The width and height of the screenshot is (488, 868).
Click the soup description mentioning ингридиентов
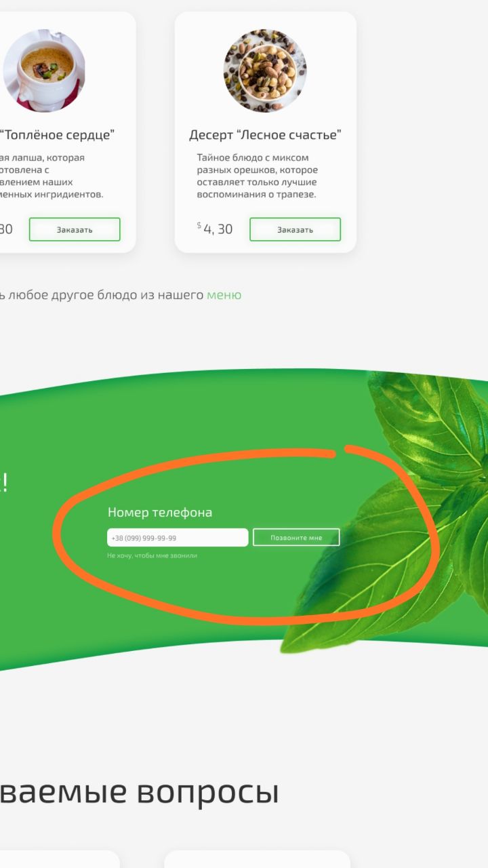coord(52,176)
